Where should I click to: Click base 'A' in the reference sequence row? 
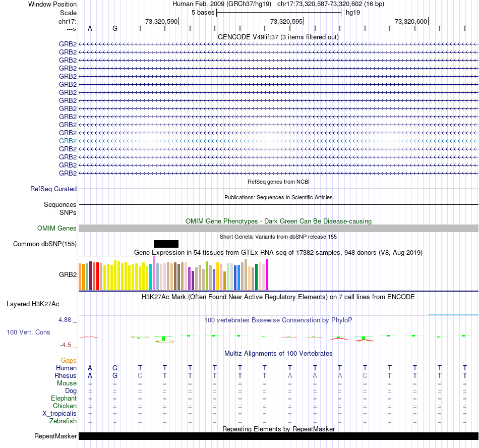point(90,28)
